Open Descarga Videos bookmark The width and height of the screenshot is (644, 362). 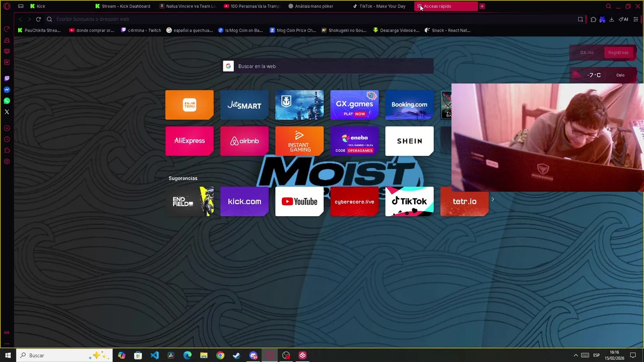pos(396,30)
